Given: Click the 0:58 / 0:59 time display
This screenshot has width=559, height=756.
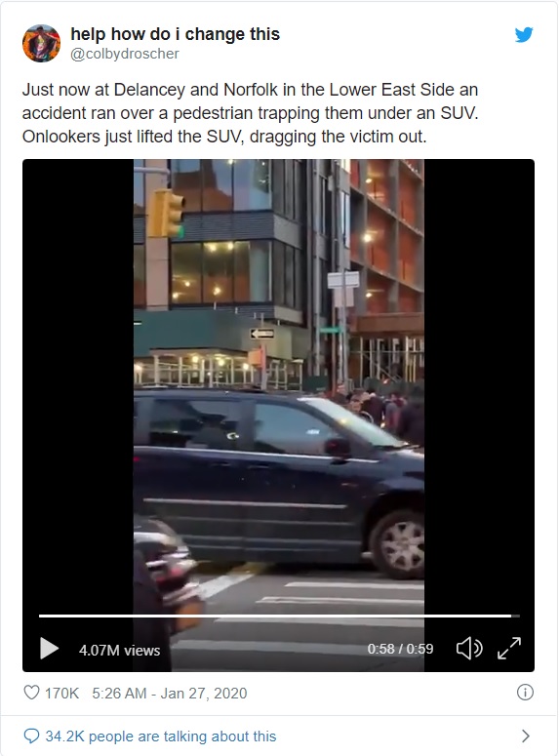Looking at the screenshot, I should tap(400, 649).
